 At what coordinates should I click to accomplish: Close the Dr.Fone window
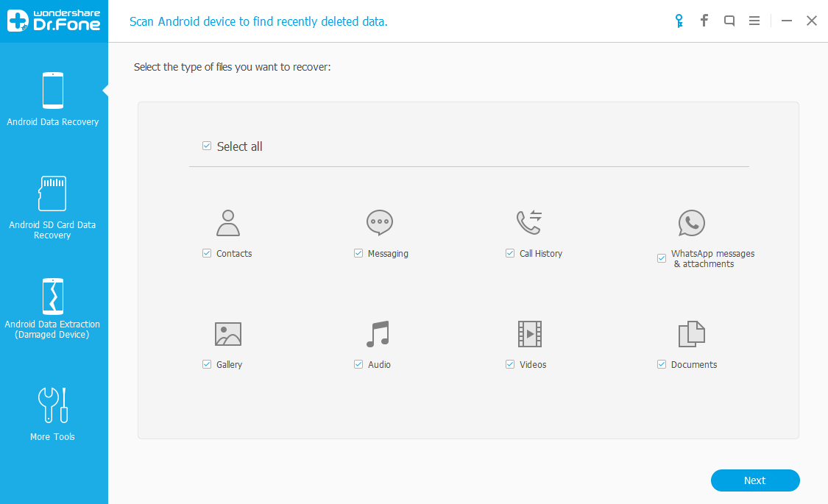[812, 21]
